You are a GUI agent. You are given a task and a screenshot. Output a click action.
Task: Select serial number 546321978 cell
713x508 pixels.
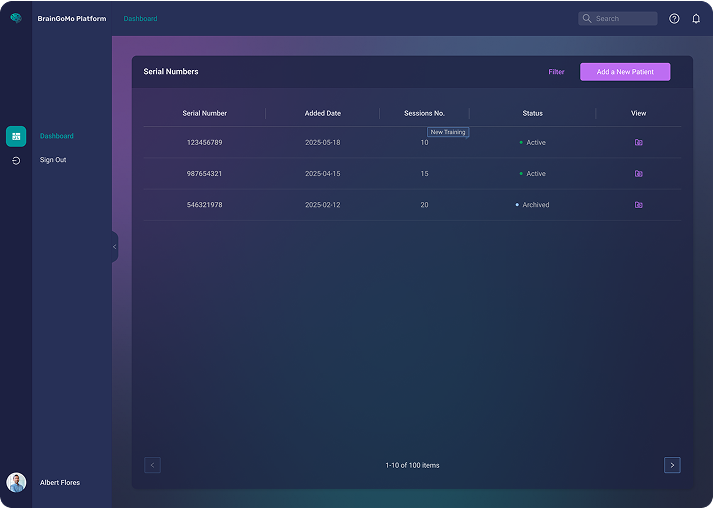205,205
